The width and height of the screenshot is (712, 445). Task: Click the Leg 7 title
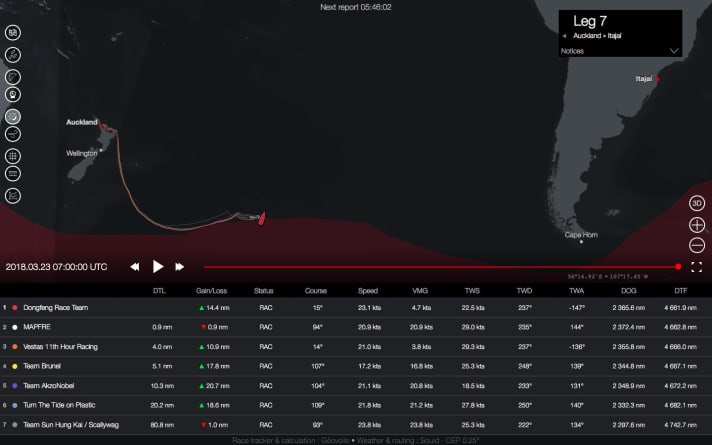(590, 21)
